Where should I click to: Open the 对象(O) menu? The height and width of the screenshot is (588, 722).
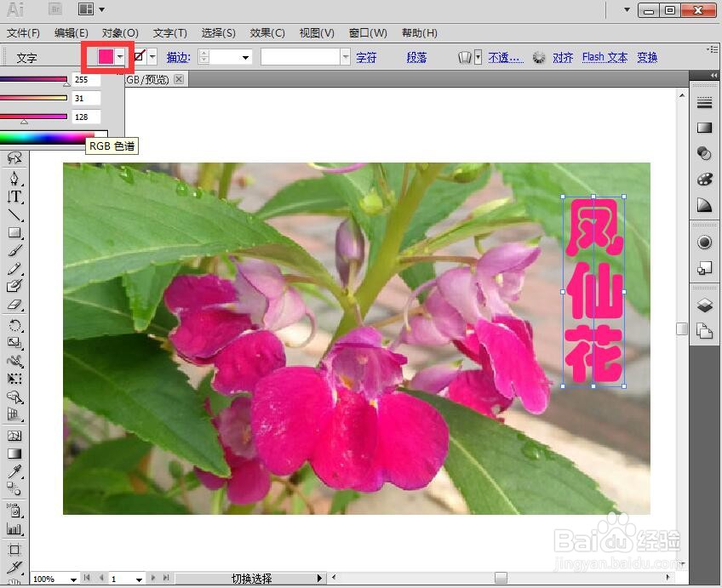coord(120,33)
